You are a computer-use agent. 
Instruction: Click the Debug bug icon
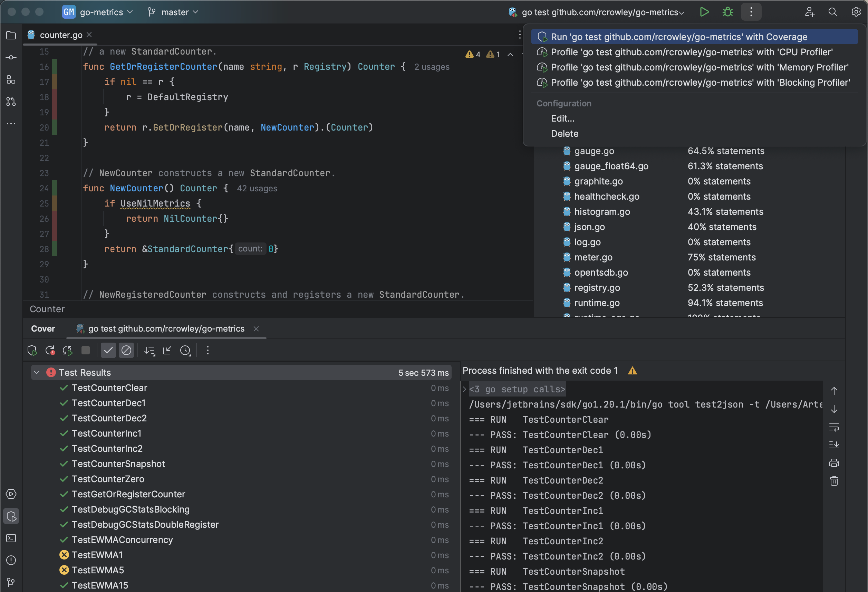click(x=727, y=12)
